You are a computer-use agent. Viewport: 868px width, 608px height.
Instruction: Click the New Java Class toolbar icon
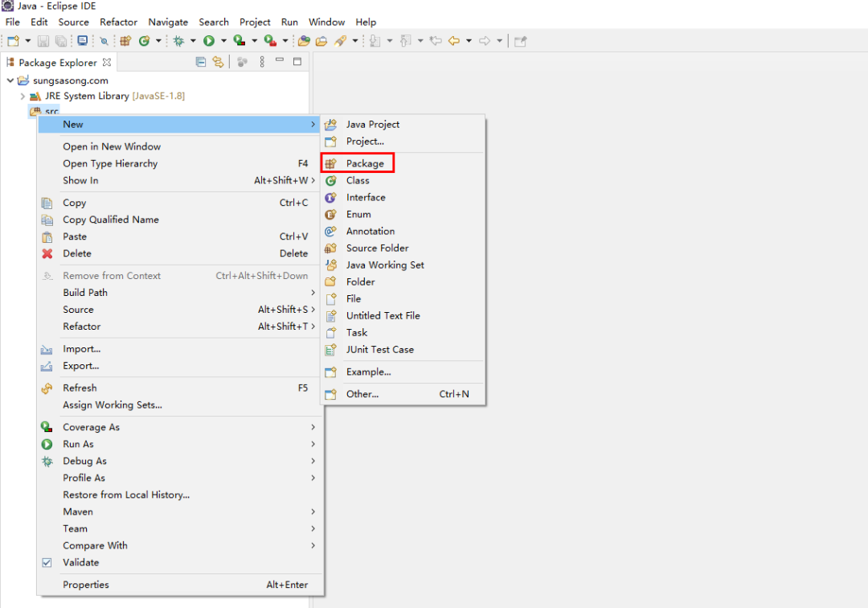(x=144, y=41)
